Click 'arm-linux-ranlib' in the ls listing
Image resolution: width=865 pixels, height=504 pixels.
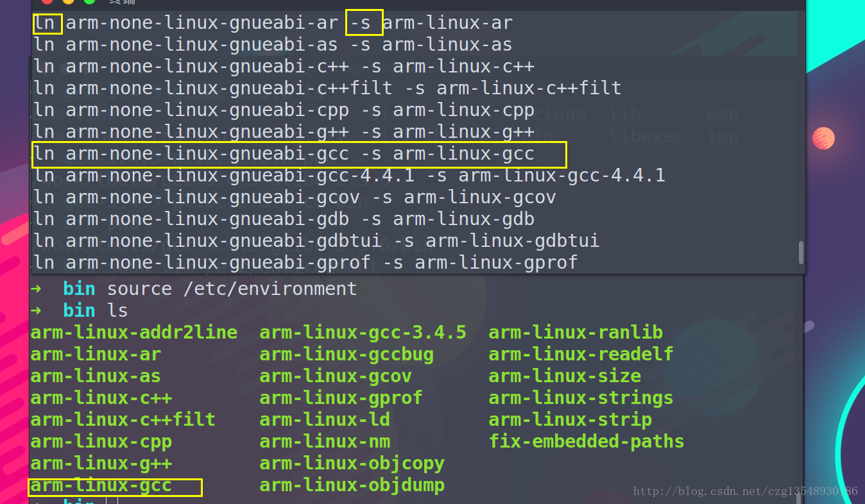(576, 332)
